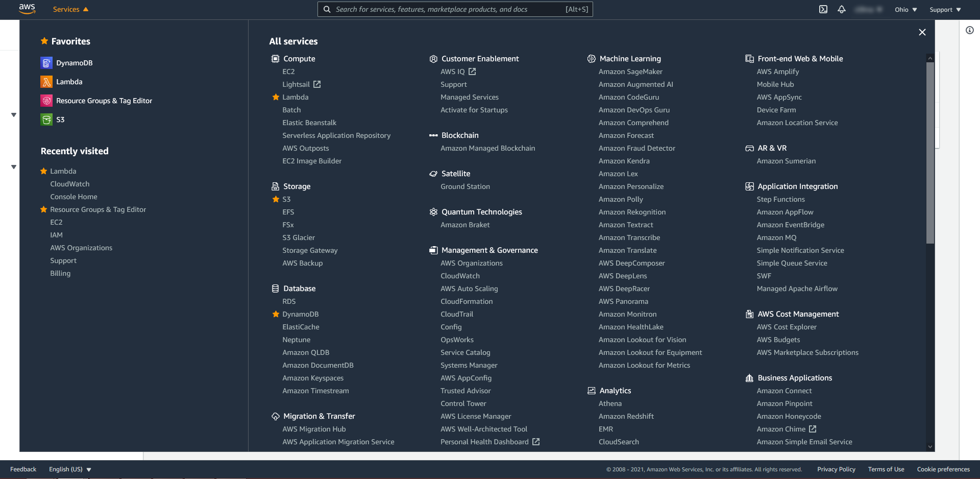This screenshot has height=479, width=980.
Task: Click the Machine Learning category icon
Action: [592, 59]
